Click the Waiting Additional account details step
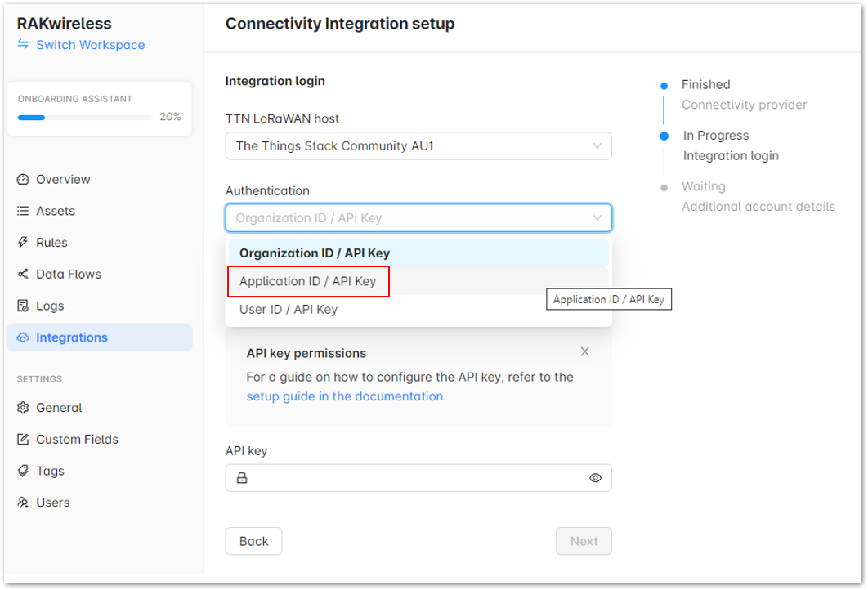This screenshot has height=590, width=868. tap(758, 196)
